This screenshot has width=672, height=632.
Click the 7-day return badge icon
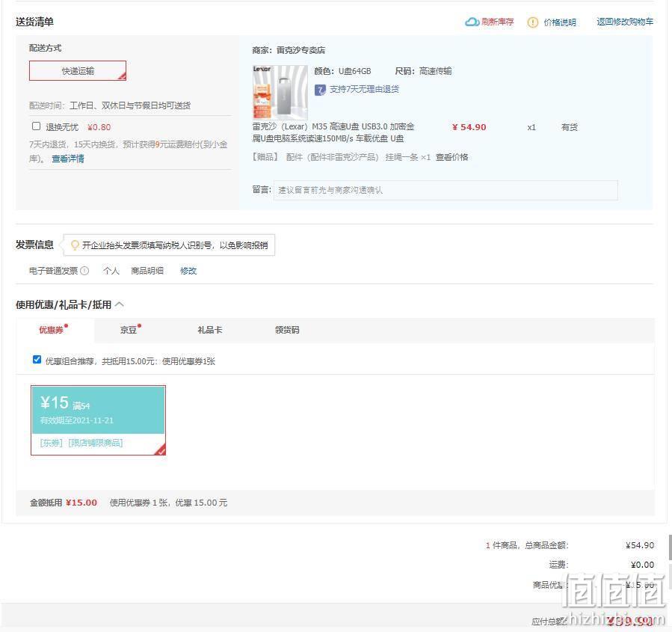tap(320, 90)
